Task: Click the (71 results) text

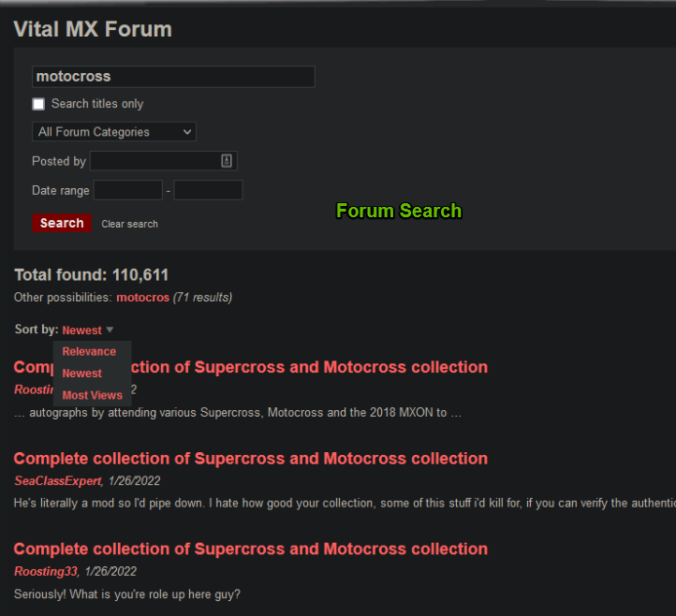Action: click(x=202, y=298)
